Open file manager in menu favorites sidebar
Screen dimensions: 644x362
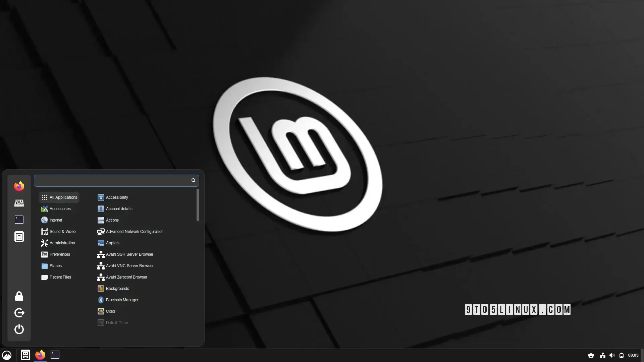(19, 237)
